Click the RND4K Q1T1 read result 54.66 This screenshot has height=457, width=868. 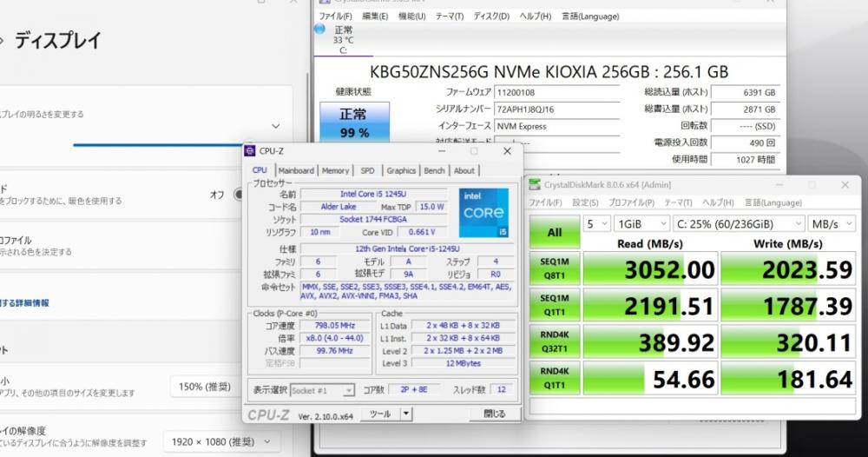[650, 379]
